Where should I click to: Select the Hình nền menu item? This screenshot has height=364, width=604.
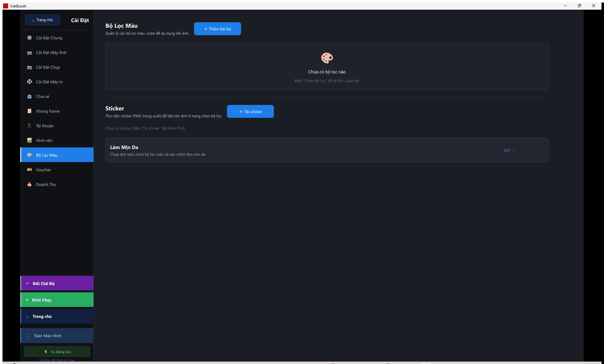click(57, 140)
